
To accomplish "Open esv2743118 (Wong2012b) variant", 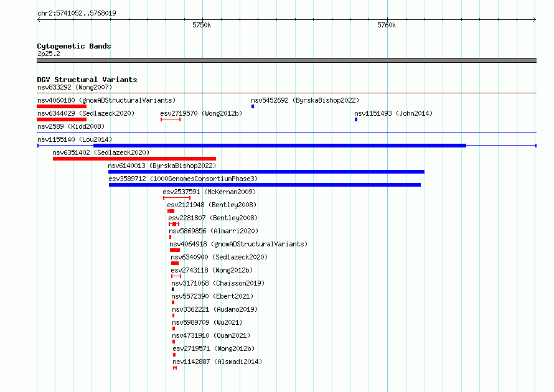I will coord(212,270).
